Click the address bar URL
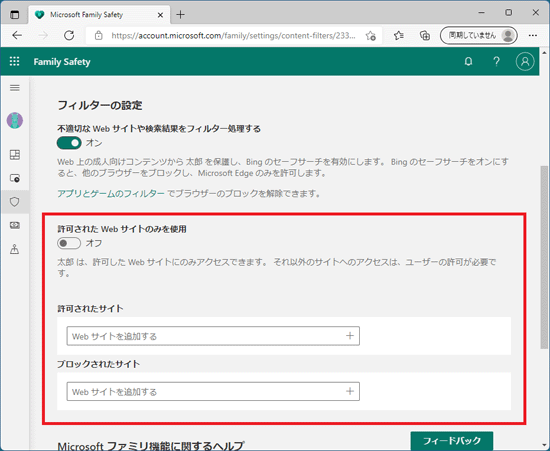550x451 pixels. coord(233,35)
